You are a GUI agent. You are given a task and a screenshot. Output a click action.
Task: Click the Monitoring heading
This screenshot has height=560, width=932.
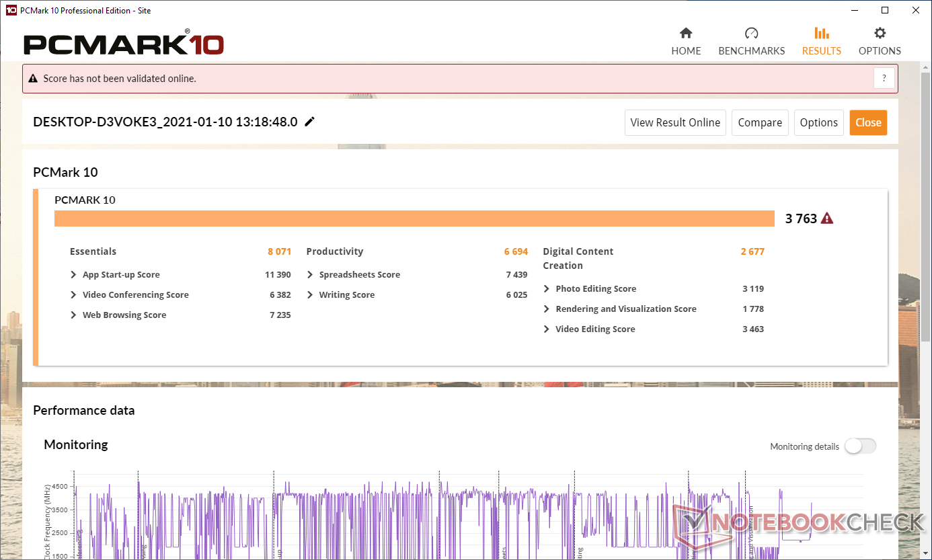(75, 445)
